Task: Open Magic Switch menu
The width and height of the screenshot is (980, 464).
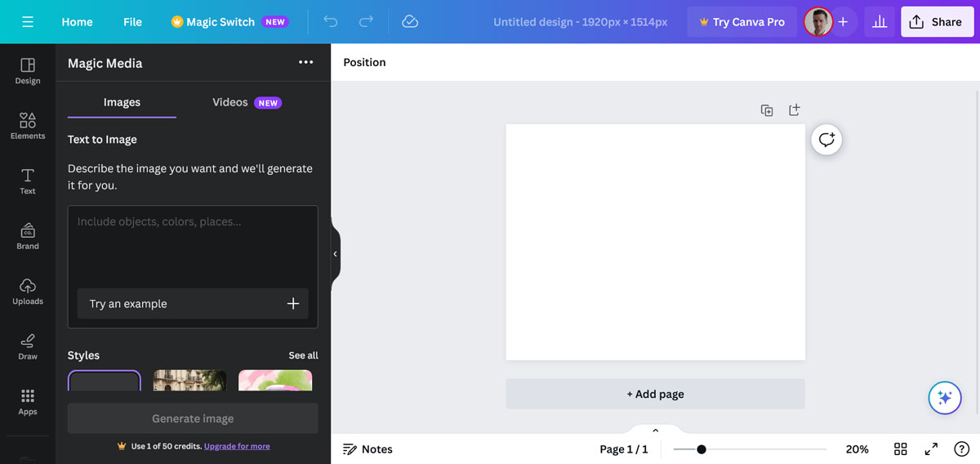Action: point(229,22)
